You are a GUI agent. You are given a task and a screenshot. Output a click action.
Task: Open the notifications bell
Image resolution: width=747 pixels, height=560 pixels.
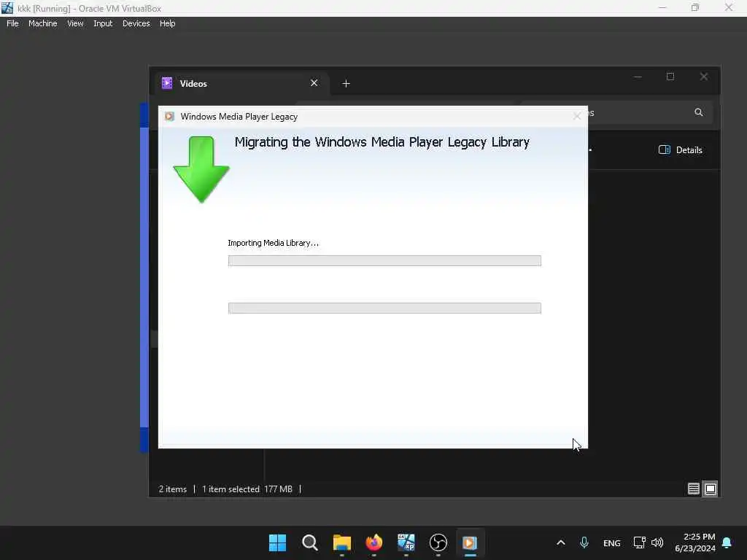[x=727, y=542]
